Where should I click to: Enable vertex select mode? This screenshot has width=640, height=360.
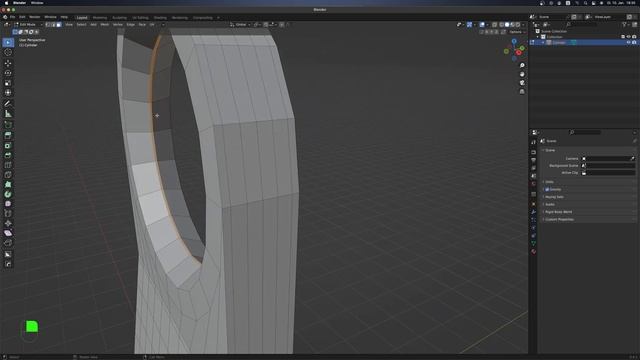click(48, 24)
